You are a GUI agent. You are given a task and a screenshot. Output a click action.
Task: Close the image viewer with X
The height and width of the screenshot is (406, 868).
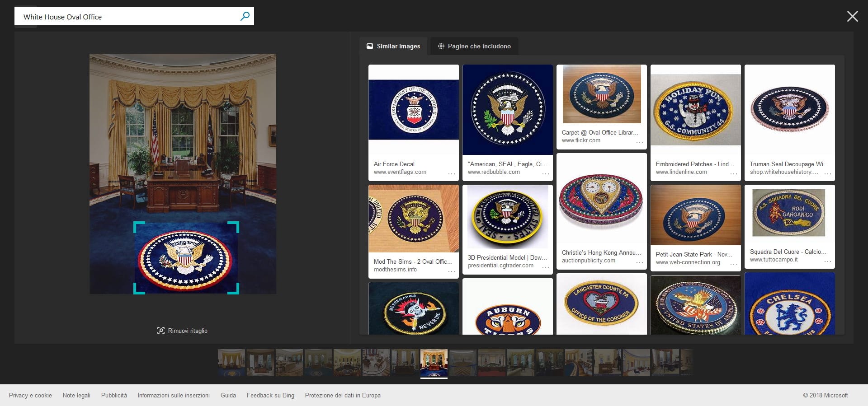[852, 17]
